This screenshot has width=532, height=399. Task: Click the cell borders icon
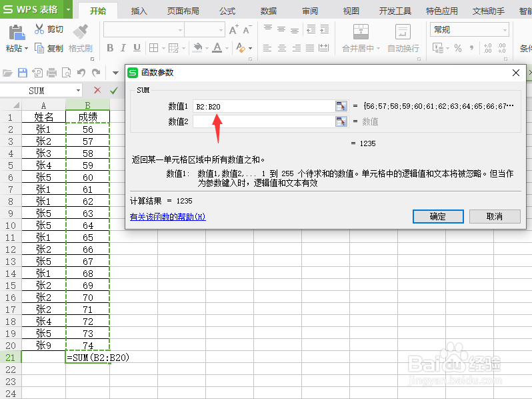(154, 48)
